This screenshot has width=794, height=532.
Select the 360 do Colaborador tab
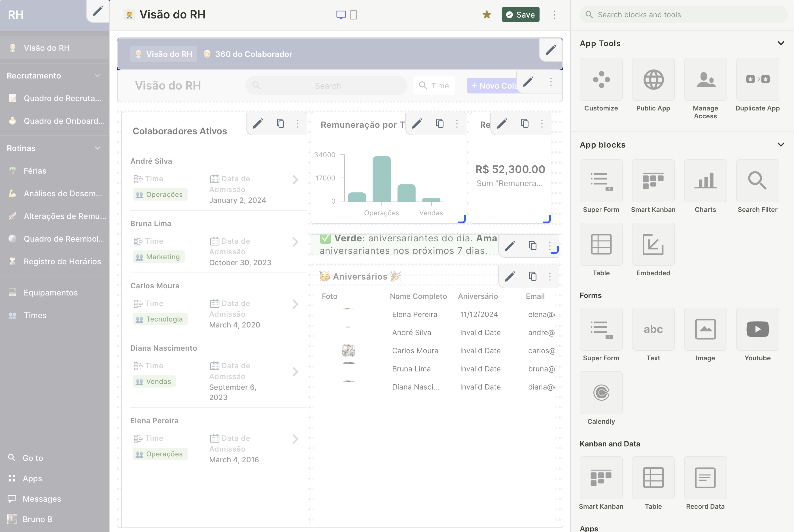pos(248,54)
